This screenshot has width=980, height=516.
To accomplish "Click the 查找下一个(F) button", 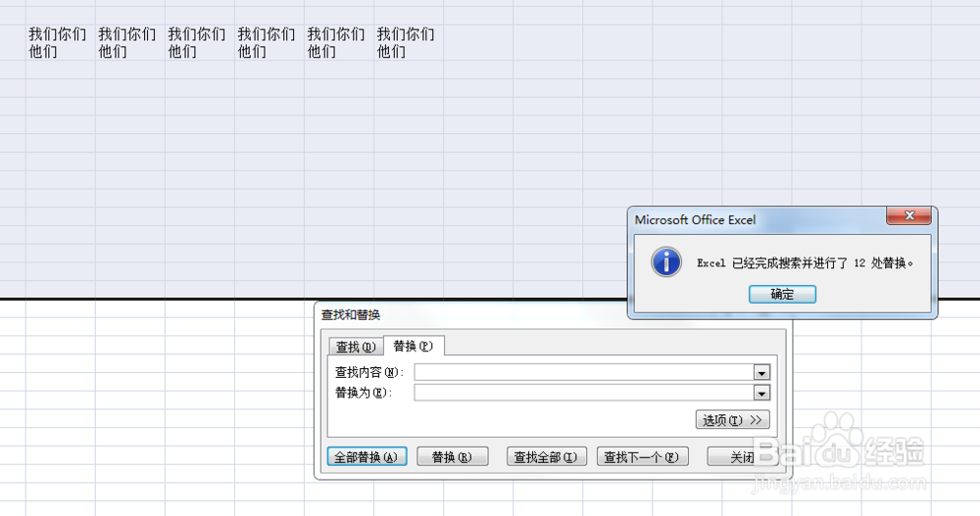I will pyautogui.click(x=643, y=456).
